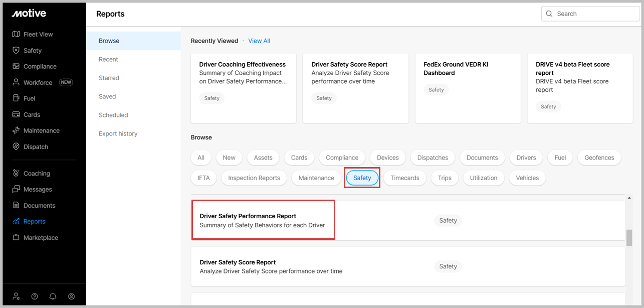Filter reports by Documents chip
The image size is (644, 308).
[x=482, y=158]
